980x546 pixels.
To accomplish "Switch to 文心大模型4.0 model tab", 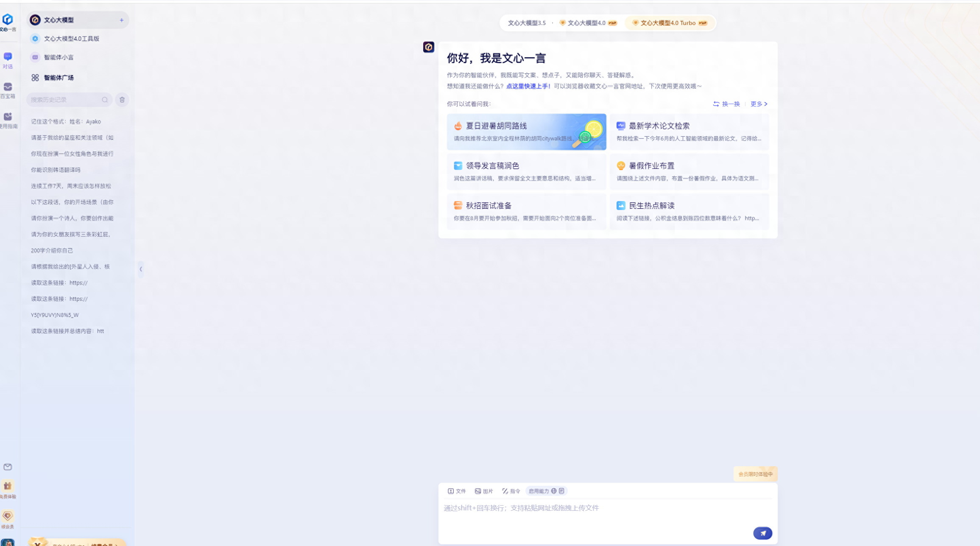I will pos(587,23).
